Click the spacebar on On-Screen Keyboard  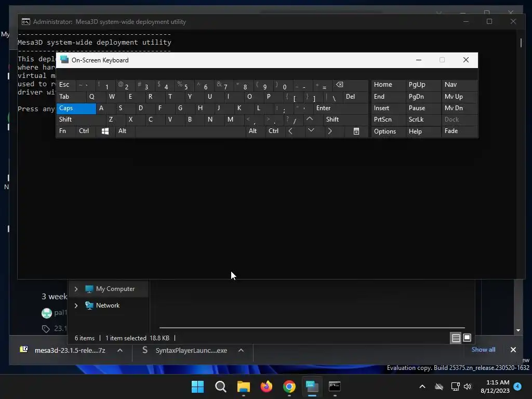[190, 131]
